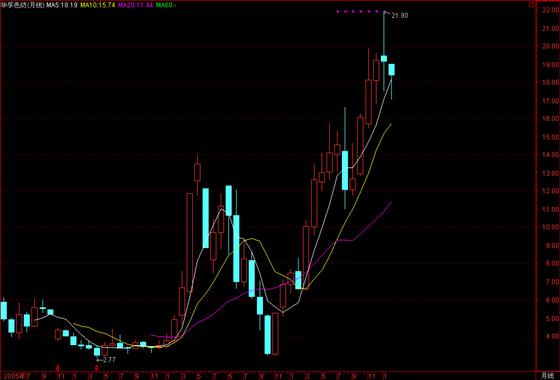Click the purple dotted line at chart top

pos(359,12)
